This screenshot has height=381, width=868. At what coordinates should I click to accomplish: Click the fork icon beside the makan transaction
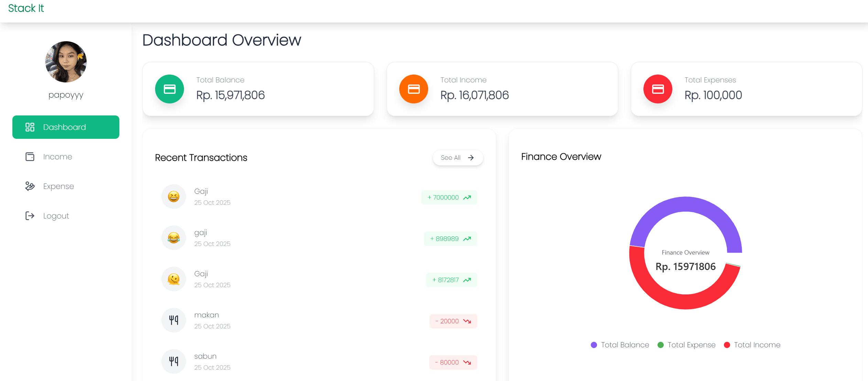click(x=174, y=320)
